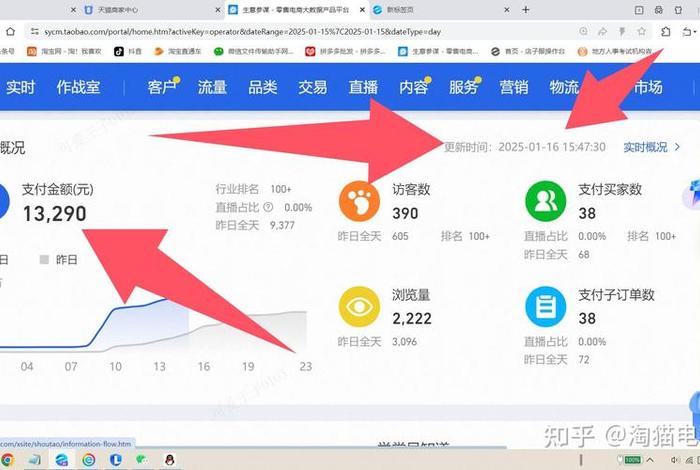
Task: Open the 客户 navigation menu
Action: coord(162,87)
